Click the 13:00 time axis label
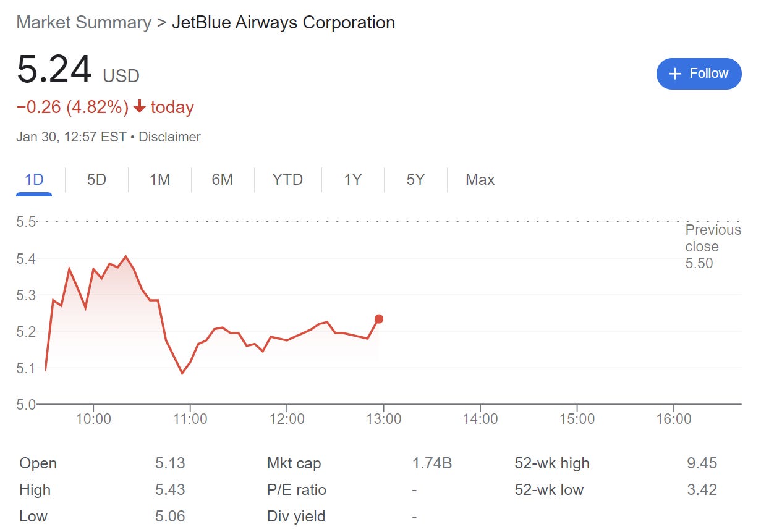The height and width of the screenshot is (532, 782). coord(384,419)
